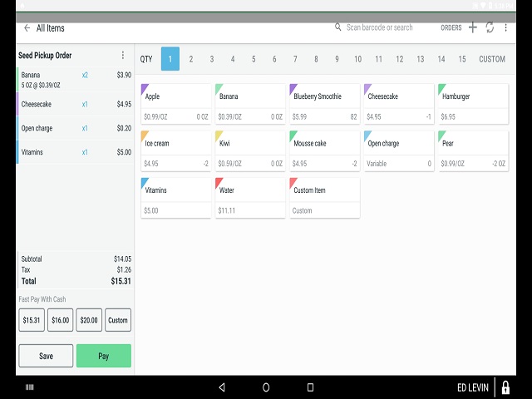The image size is (532, 399).
Task: Open the ORDERS tab
Action: click(451, 28)
